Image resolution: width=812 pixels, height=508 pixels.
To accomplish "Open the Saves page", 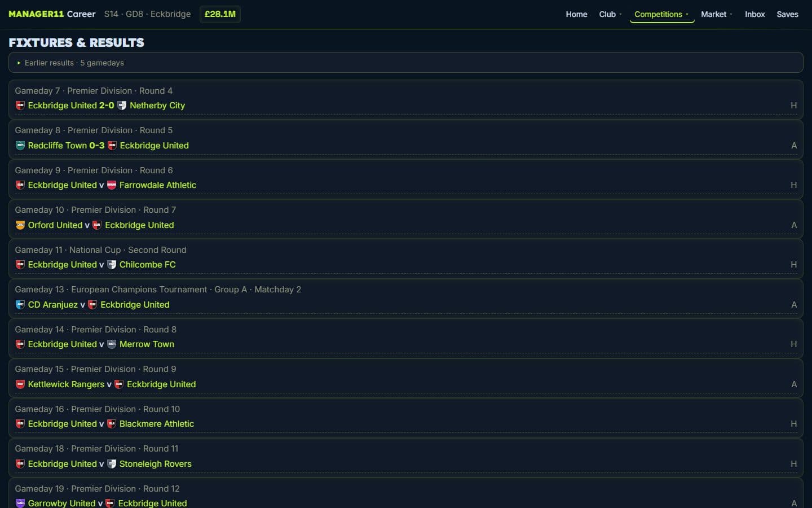I will tap(787, 14).
